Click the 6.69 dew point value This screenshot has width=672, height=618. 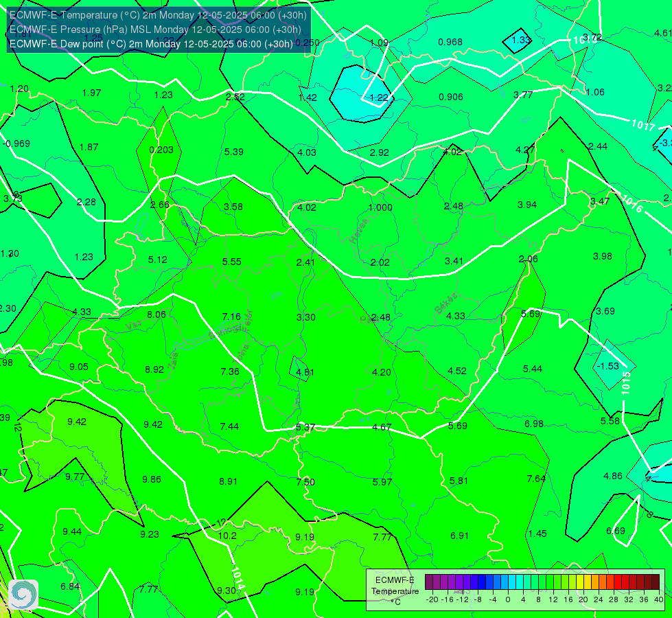[616, 531]
